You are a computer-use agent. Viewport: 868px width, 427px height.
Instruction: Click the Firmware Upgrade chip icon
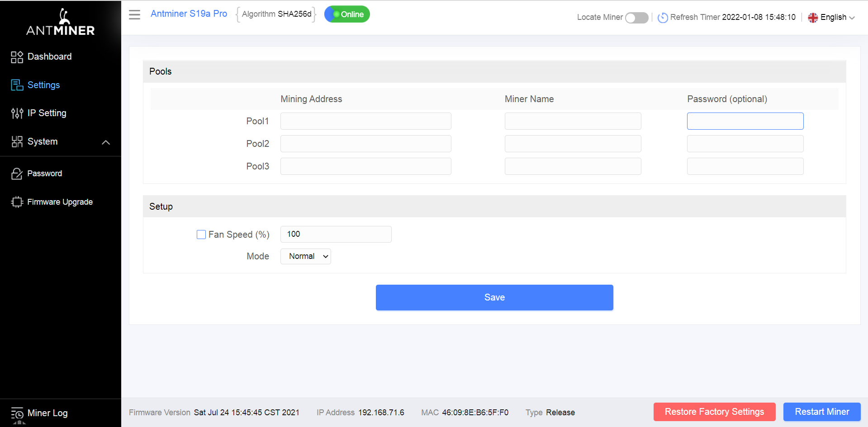17,202
